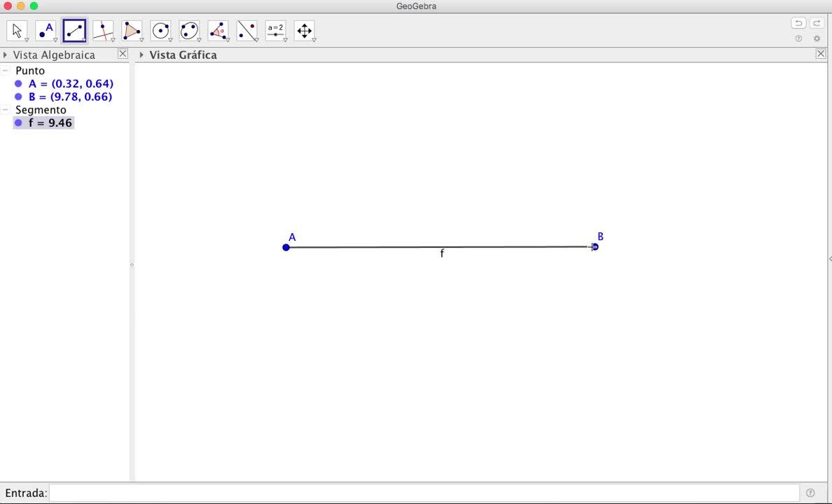Viewport: 832px width, 504px height.
Task: Click label f on the segment
Action: coord(442,253)
